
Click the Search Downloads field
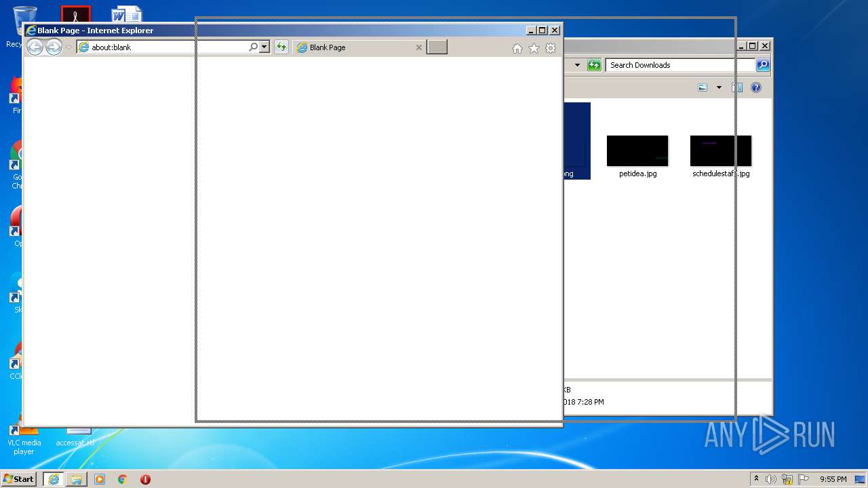click(680, 65)
